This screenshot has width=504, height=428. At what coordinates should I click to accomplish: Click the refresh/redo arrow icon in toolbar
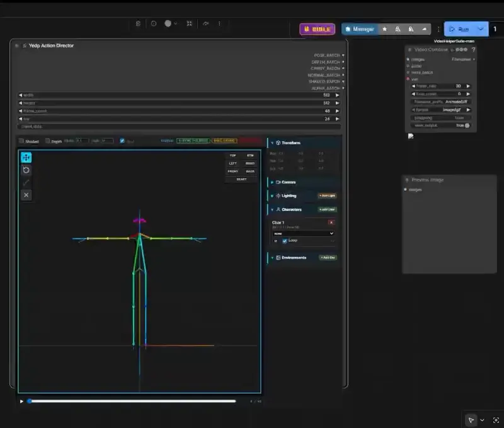206,23
